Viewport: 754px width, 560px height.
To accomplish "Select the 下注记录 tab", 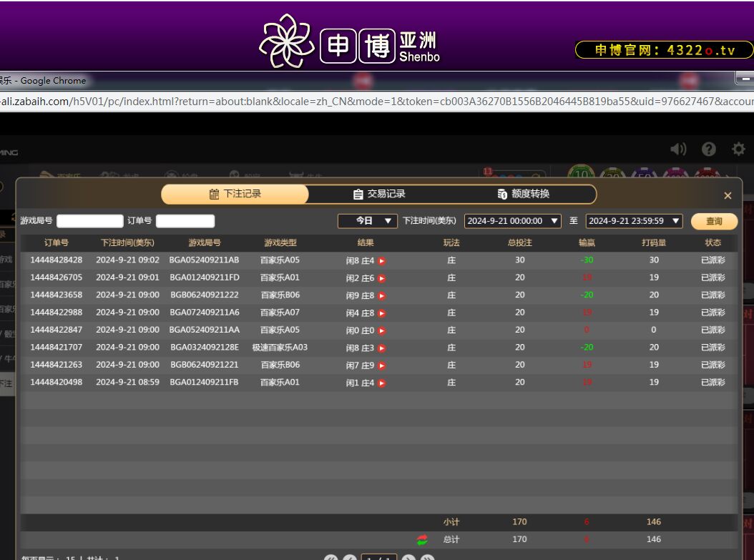I will click(235, 195).
